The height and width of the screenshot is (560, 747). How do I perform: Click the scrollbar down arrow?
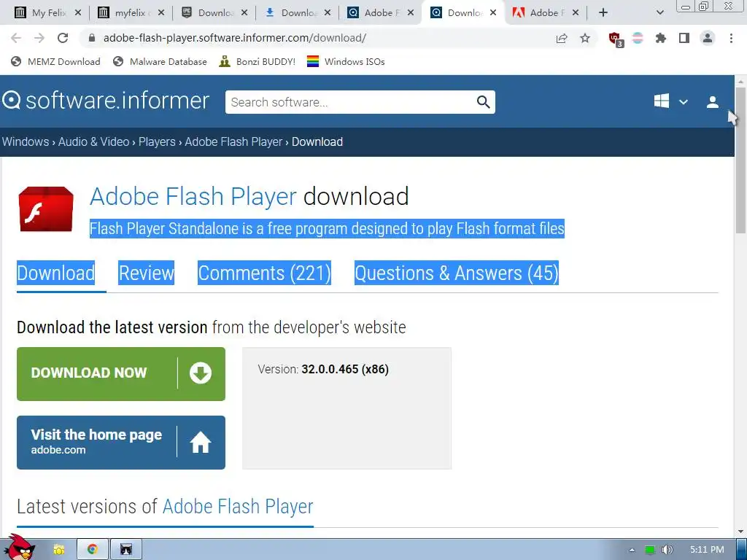point(741,532)
